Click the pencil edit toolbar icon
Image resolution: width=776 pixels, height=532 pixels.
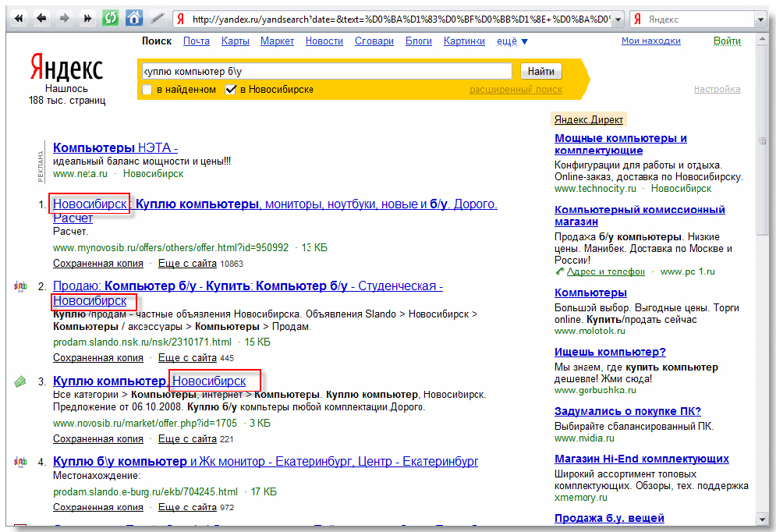pyautogui.click(x=157, y=19)
